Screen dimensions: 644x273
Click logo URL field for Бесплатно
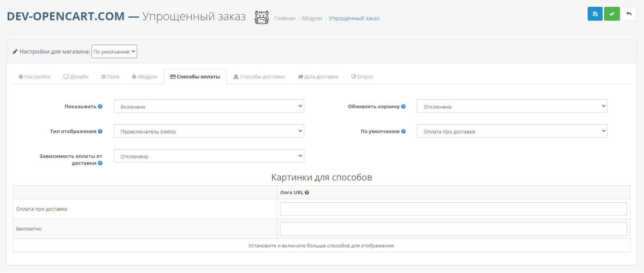[453, 229]
